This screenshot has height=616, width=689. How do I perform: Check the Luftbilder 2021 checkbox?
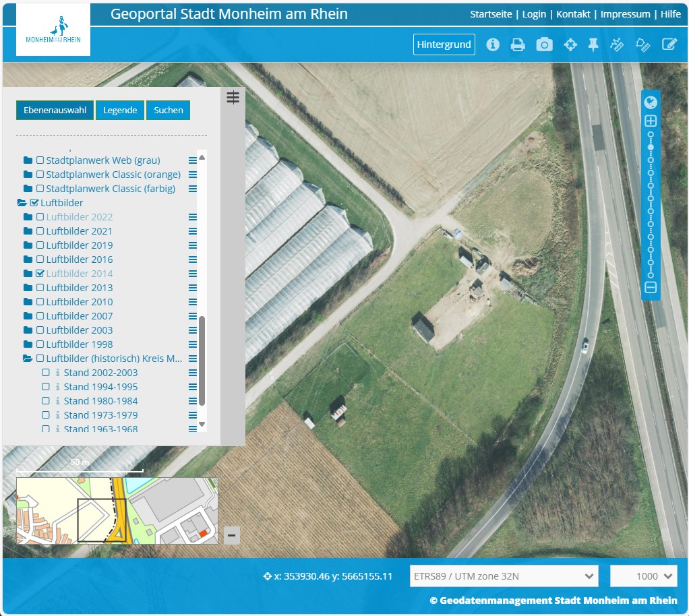pos(40,231)
